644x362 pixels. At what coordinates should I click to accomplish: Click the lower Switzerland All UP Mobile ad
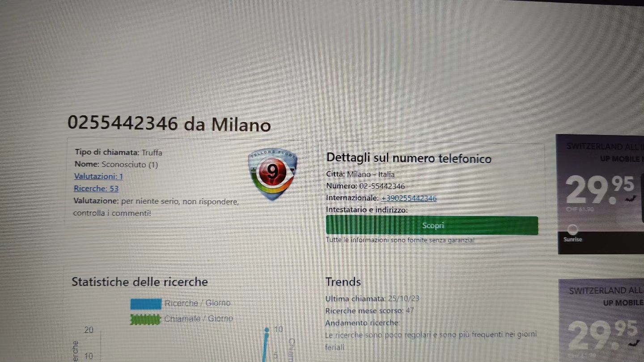click(602, 320)
